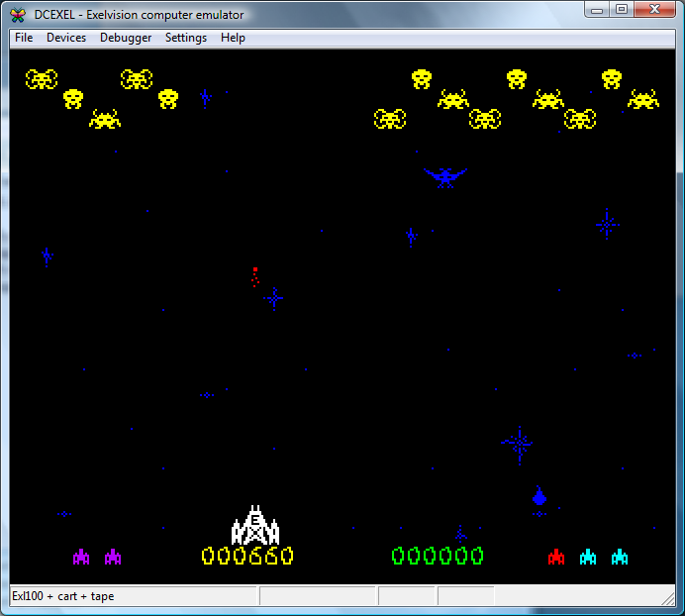Click the DCEXEL butterfly icon in title bar
685x616 pixels.
[x=18, y=15]
